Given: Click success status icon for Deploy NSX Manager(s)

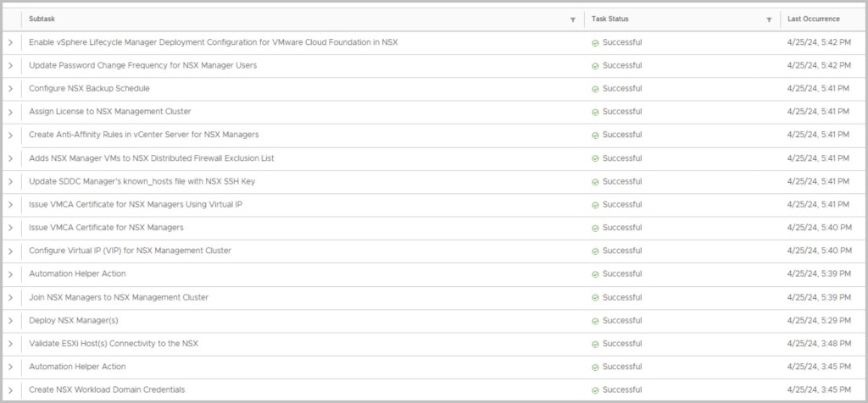Looking at the screenshot, I should point(595,320).
